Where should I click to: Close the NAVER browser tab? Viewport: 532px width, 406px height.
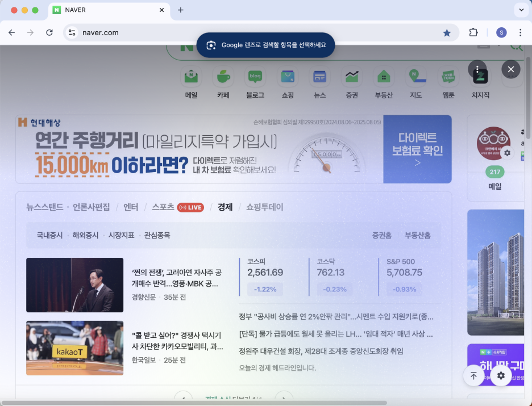point(162,10)
